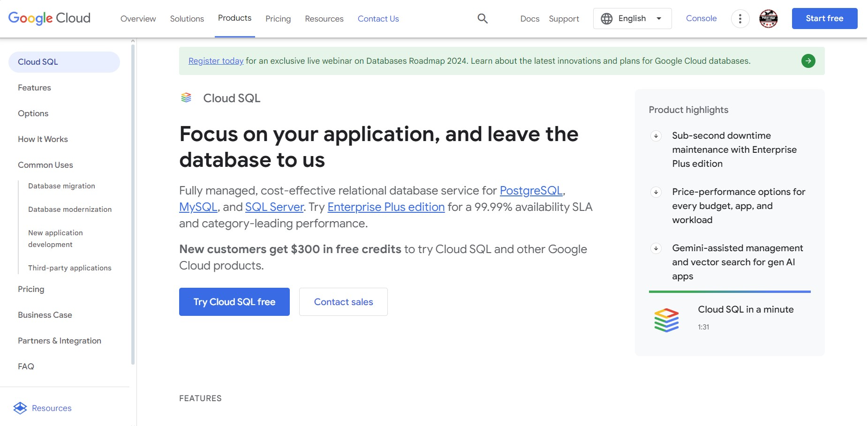The width and height of the screenshot is (868, 426).
Task: Open the Pricing top nav item
Action: click(x=278, y=19)
